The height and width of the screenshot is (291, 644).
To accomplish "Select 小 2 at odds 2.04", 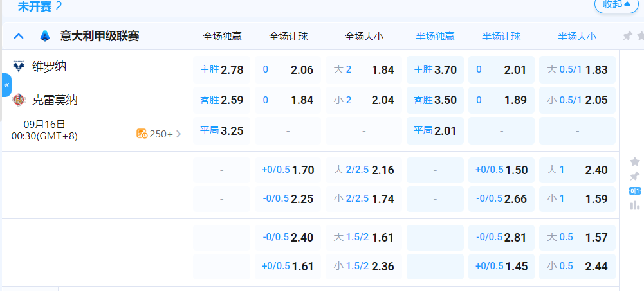I will click(x=364, y=100).
